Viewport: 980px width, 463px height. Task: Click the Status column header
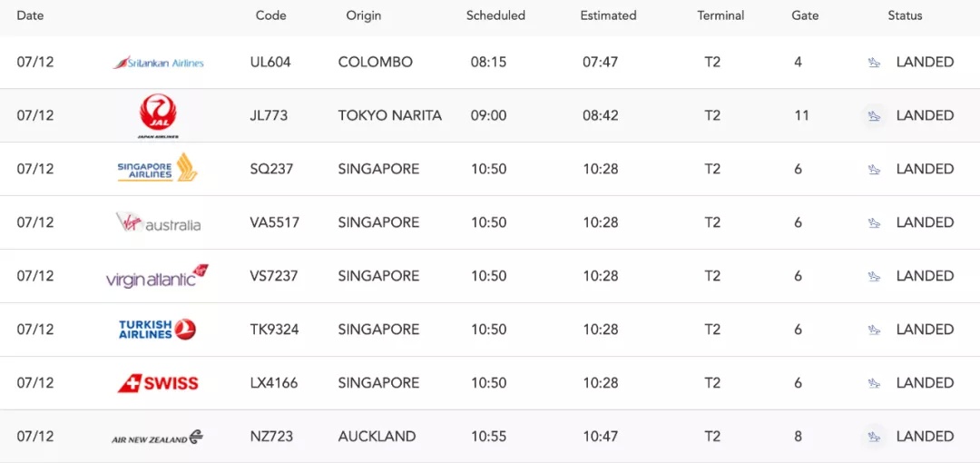tap(905, 15)
